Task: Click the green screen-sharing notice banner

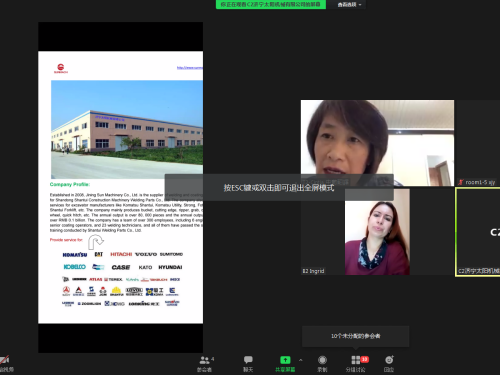Action: point(271,4)
